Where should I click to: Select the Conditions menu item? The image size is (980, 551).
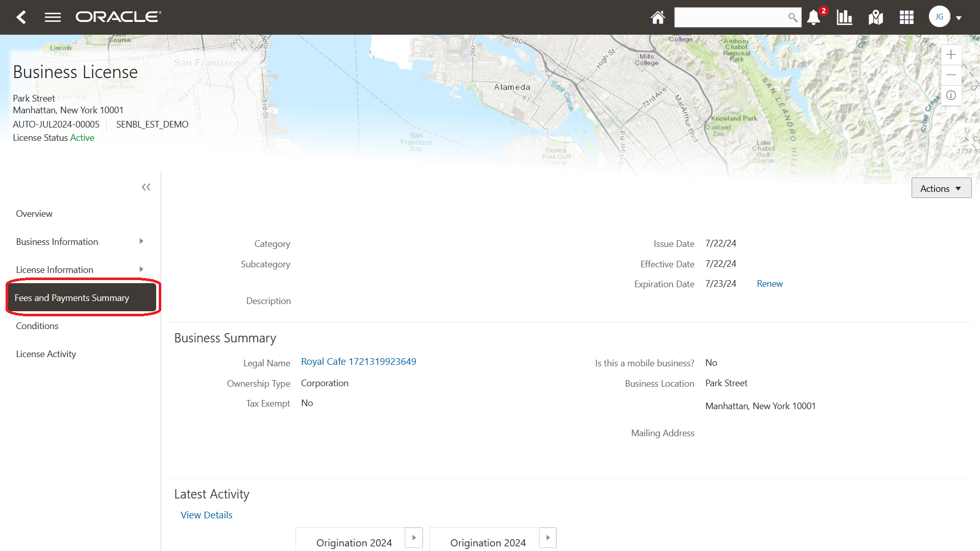coord(36,325)
